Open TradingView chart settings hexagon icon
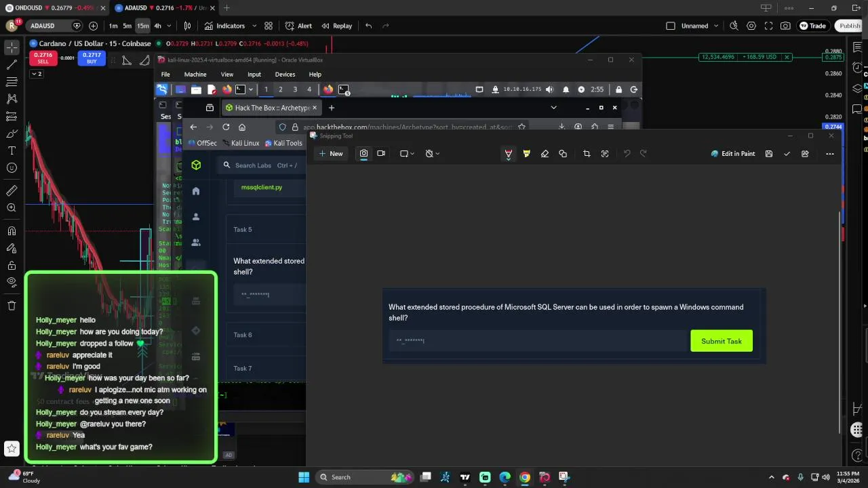Viewport: 868px width, 488px height. pos(751,26)
